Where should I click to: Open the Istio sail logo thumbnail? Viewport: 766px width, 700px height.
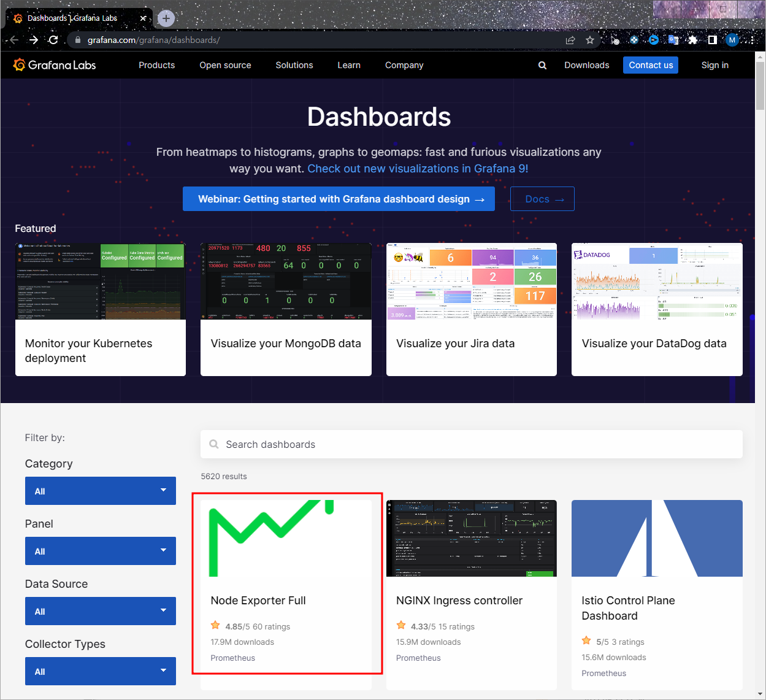click(657, 538)
